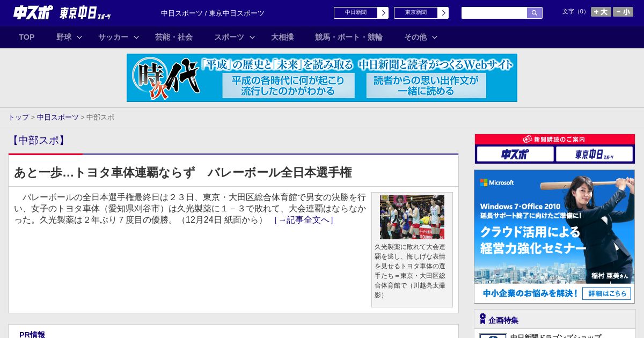644x338 pixels.
Task: Click 読者からの思い出作文が banner box
Action: (x=426, y=86)
